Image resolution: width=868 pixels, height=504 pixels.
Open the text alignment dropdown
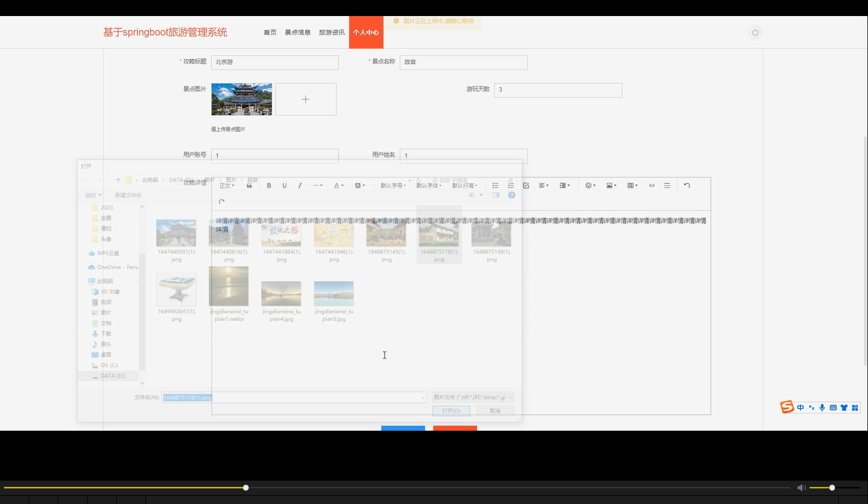point(544,186)
